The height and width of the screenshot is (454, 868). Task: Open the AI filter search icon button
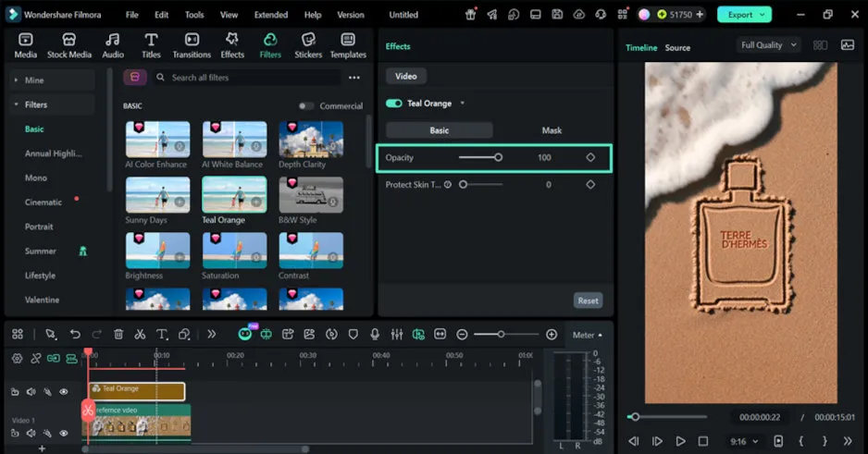[135, 78]
